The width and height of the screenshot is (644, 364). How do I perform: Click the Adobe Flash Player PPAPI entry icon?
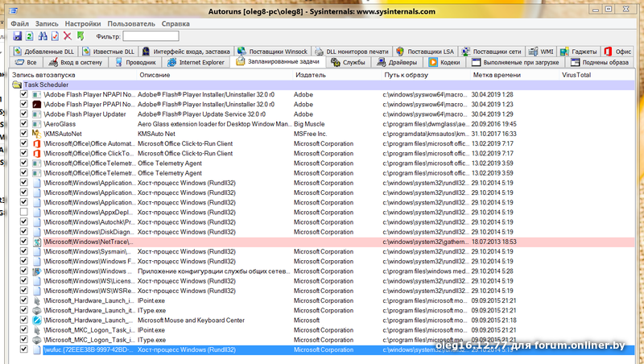(x=36, y=104)
